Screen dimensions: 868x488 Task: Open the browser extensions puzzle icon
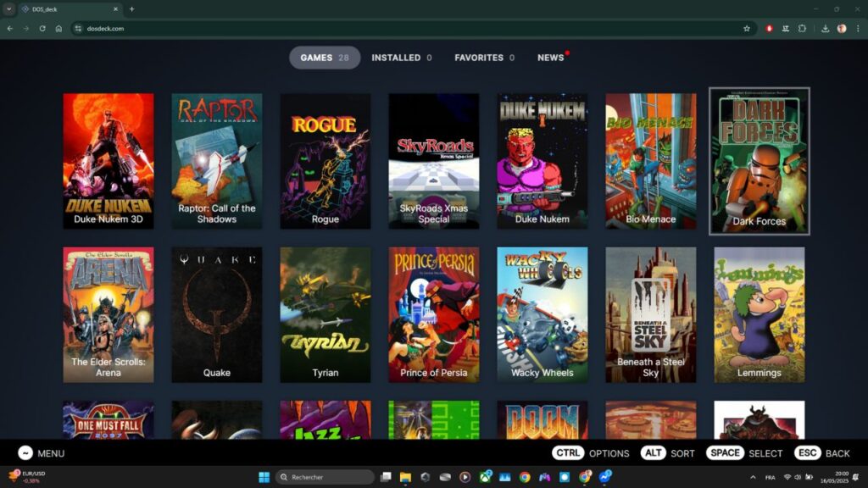(802, 28)
